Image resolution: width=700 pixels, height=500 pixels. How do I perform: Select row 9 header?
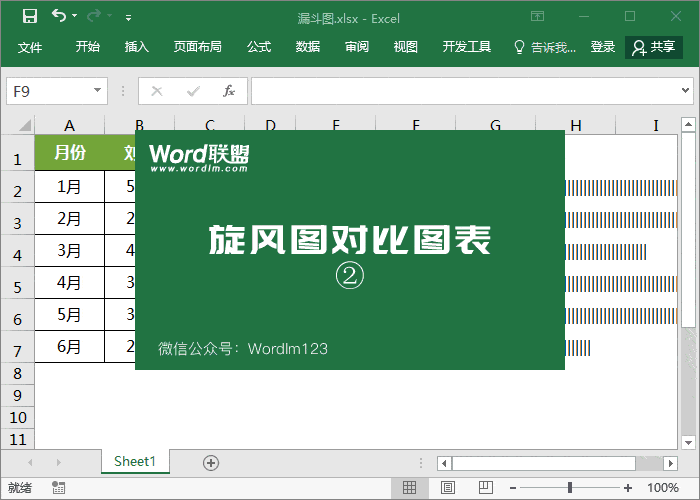pyautogui.click(x=17, y=396)
